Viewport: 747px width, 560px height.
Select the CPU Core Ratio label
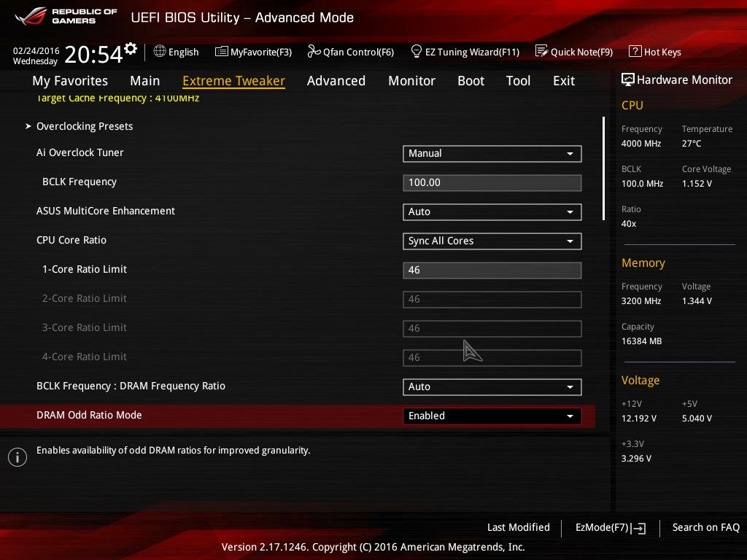pyautogui.click(x=71, y=240)
